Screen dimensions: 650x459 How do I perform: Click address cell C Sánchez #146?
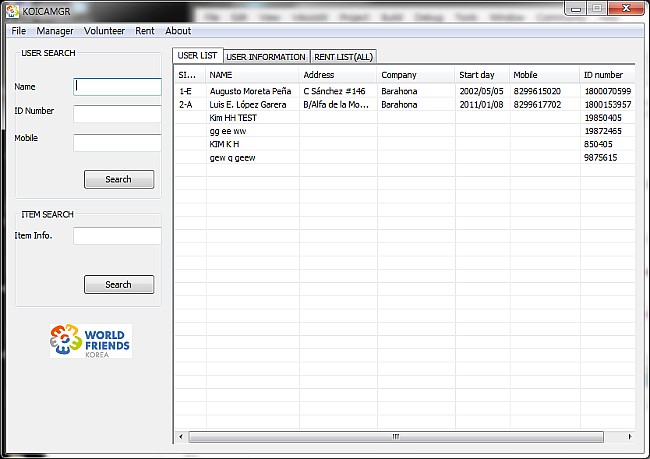(334, 91)
